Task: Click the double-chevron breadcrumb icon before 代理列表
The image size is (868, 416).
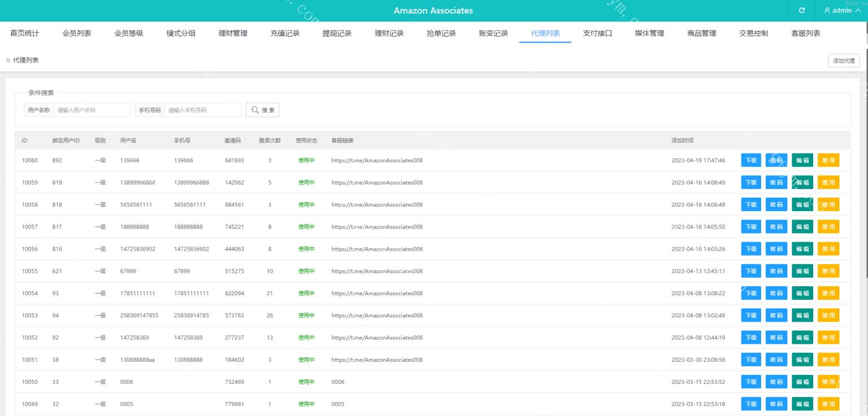Action: click(8, 60)
